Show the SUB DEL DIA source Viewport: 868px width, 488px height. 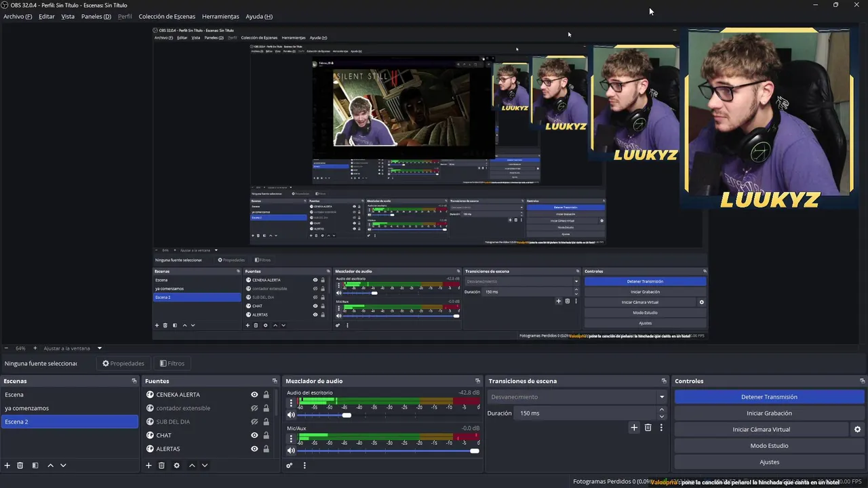(254, 422)
